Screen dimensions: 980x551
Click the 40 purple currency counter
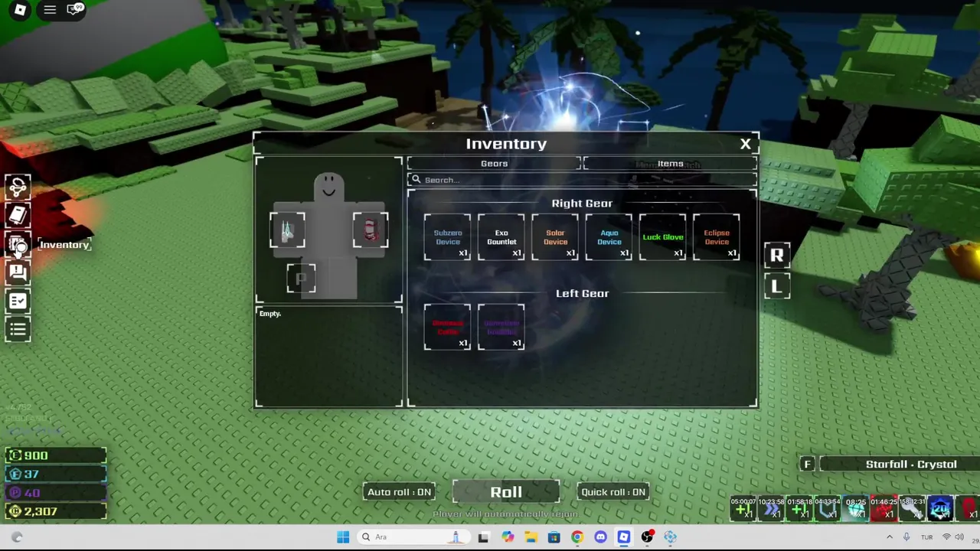click(x=56, y=493)
